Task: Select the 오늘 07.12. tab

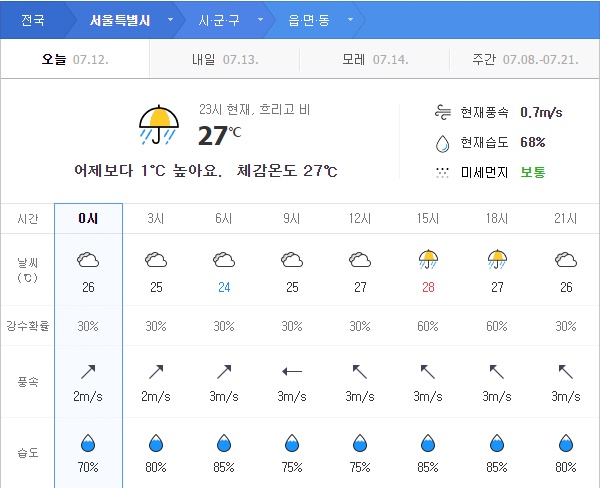Action: [75, 59]
